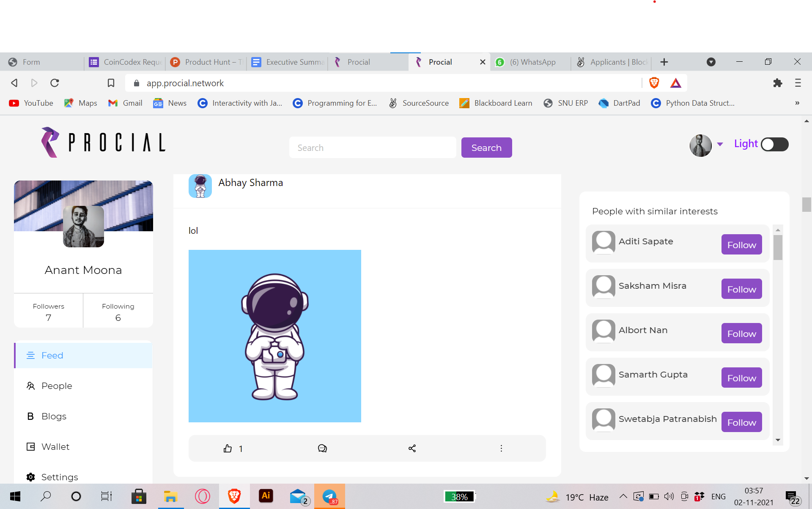This screenshot has height=509, width=812.
Task: Show hidden bookmarks with the double chevron
Action: tap(797, 103)
